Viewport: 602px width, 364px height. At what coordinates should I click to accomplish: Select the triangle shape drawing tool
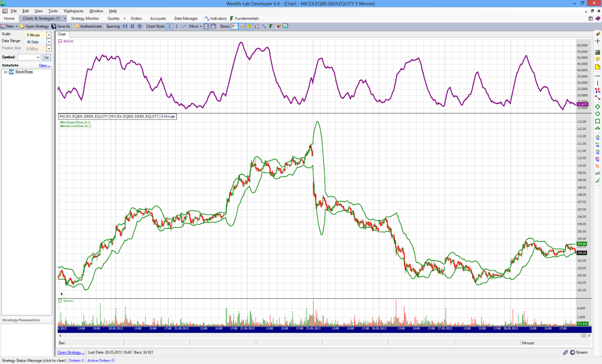tap(597, 128)
